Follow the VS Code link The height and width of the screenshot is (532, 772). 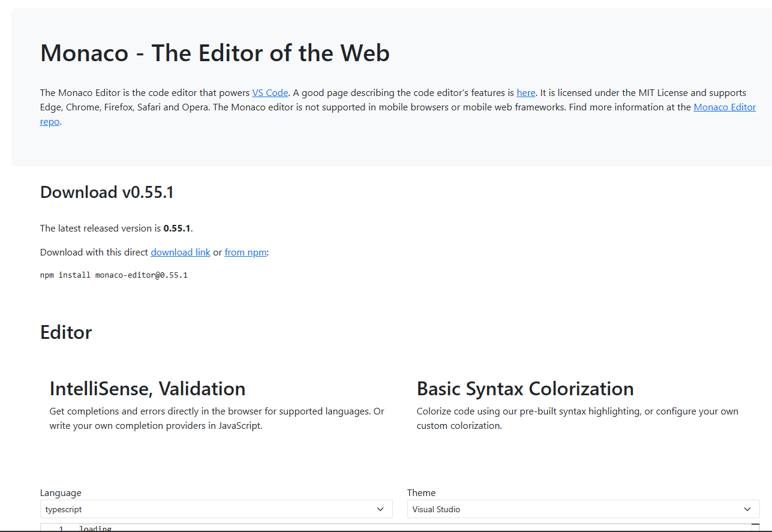pos(269,92)
